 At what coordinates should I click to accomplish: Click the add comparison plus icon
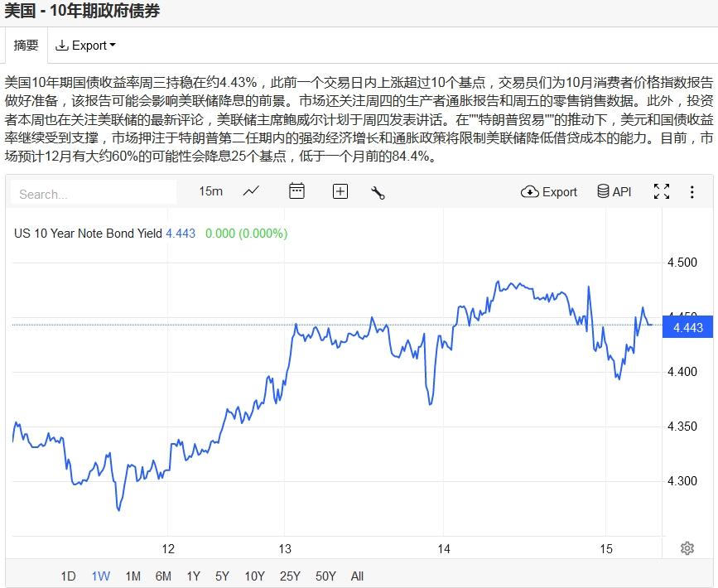coord(340,191)
